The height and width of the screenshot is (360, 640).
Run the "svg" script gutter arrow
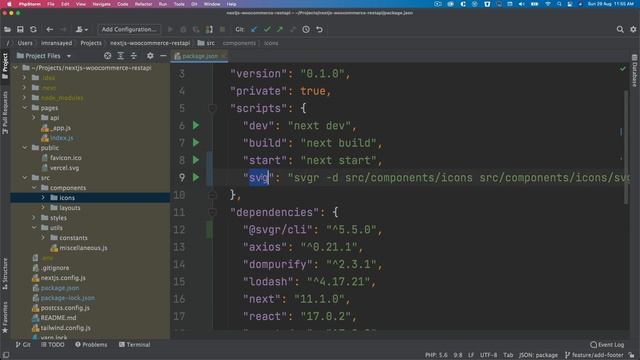click(x=196, y=177)
